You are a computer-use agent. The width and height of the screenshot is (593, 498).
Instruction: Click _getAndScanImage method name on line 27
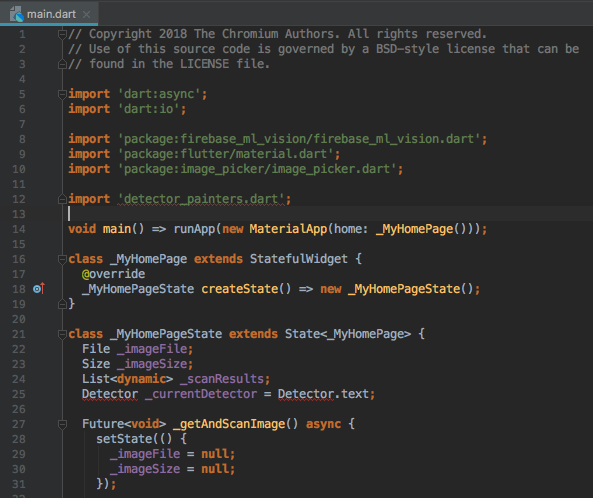click(x=229, y=424)
